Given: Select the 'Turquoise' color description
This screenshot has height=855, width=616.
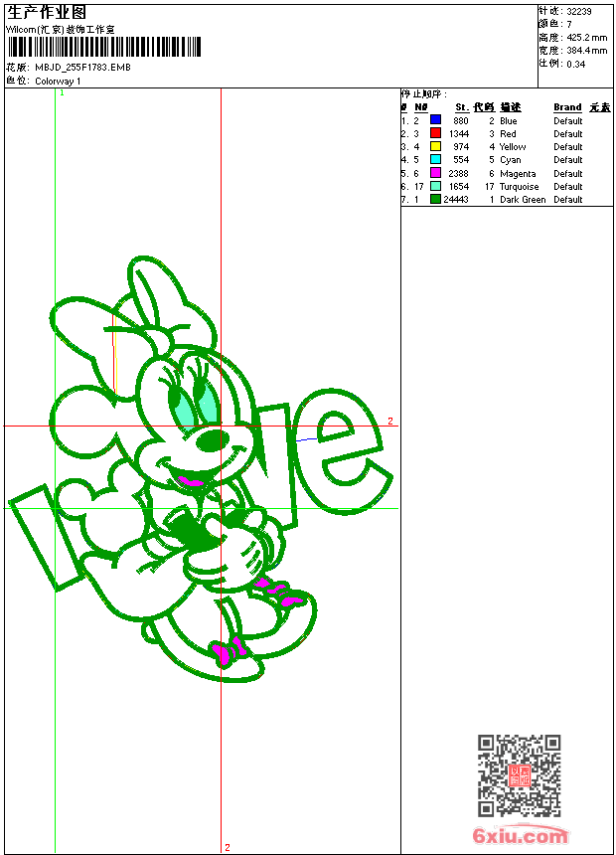Looking at the screenshot, I should point(519,187).
